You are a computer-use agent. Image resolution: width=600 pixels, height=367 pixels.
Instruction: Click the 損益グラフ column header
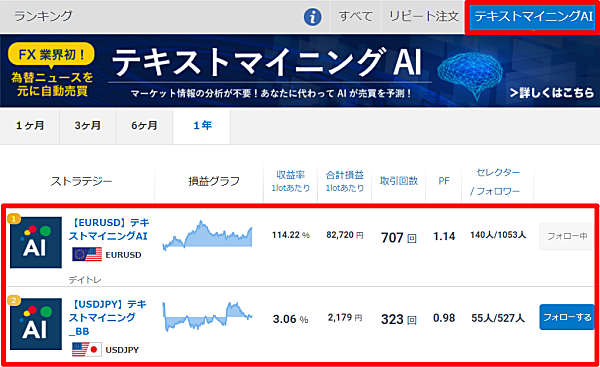point(214,181)
